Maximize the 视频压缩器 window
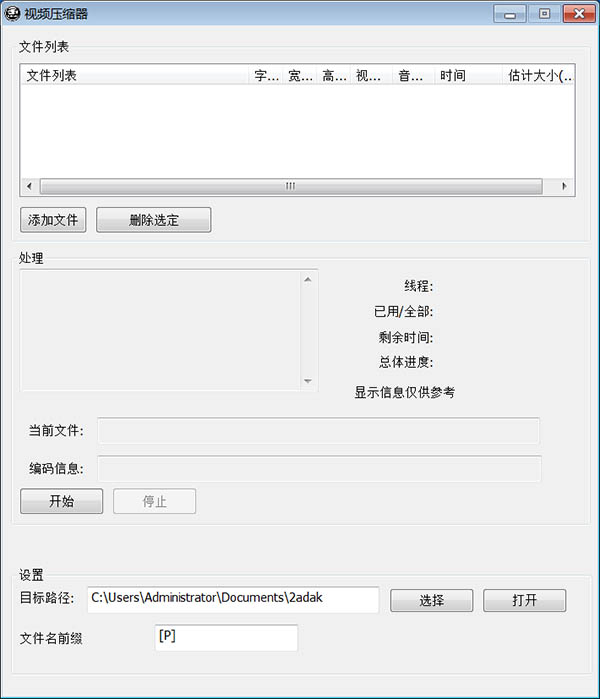Screen dimensions: 600x699 click(x=544, y=14)
